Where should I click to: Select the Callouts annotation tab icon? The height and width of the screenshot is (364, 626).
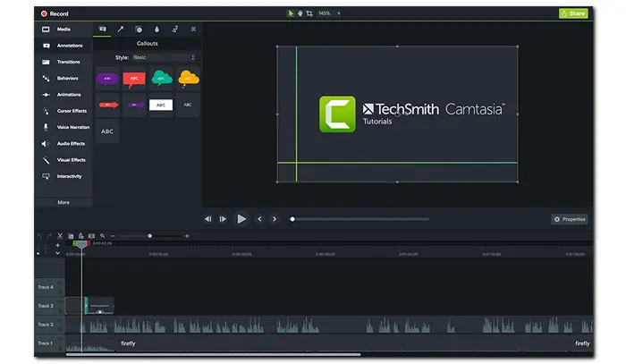[103, 30]
